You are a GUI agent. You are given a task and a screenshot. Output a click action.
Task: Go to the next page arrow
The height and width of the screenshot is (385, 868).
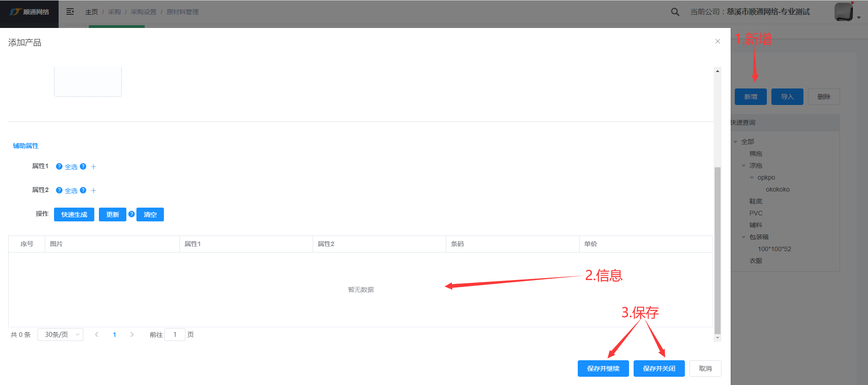pos(132,335)
